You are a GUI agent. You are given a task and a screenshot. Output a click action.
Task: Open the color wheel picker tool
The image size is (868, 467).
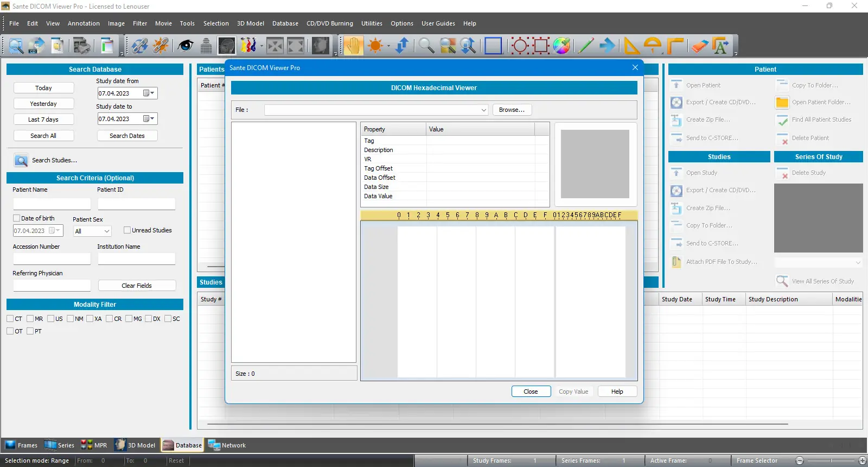tap(562, 46)
